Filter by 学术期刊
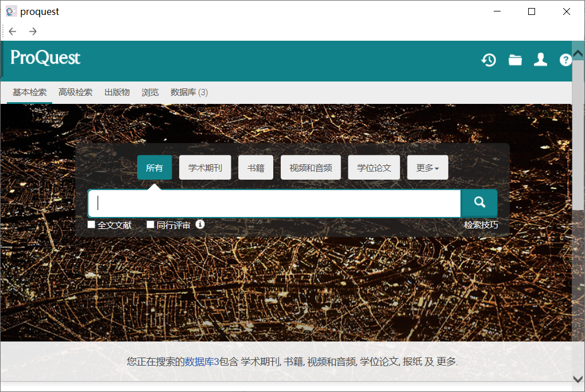The height and width of the screenshot is (392, 585). tap(205, 168)
